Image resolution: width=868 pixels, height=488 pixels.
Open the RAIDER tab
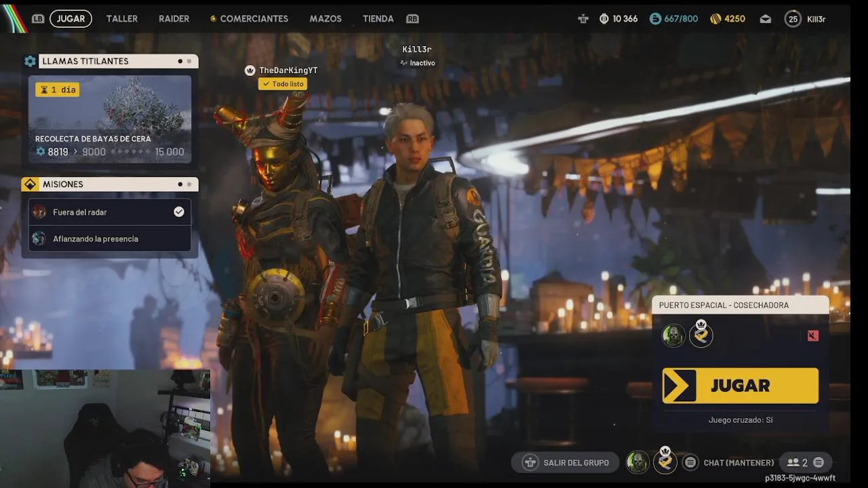click(174, 18)
